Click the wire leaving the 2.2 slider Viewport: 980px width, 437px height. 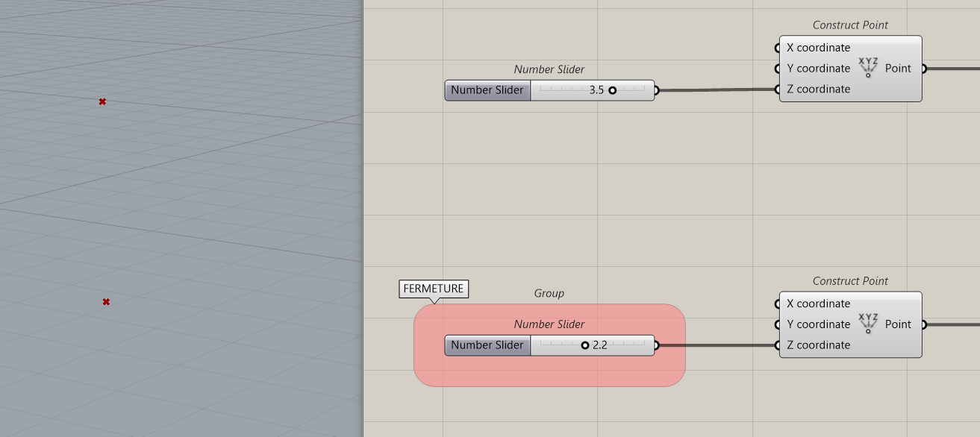(x=717, y=345)
